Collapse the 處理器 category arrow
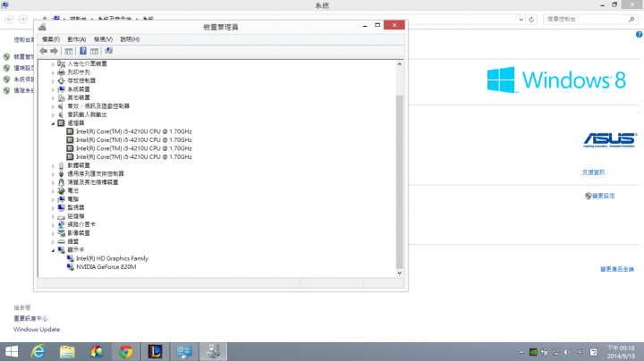 [x=53, y=123]
